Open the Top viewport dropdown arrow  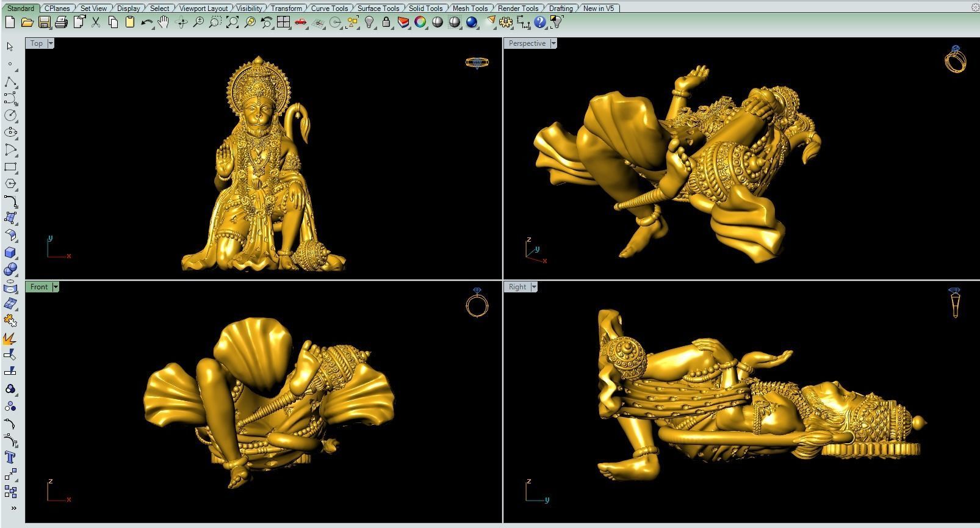point(51,43)
